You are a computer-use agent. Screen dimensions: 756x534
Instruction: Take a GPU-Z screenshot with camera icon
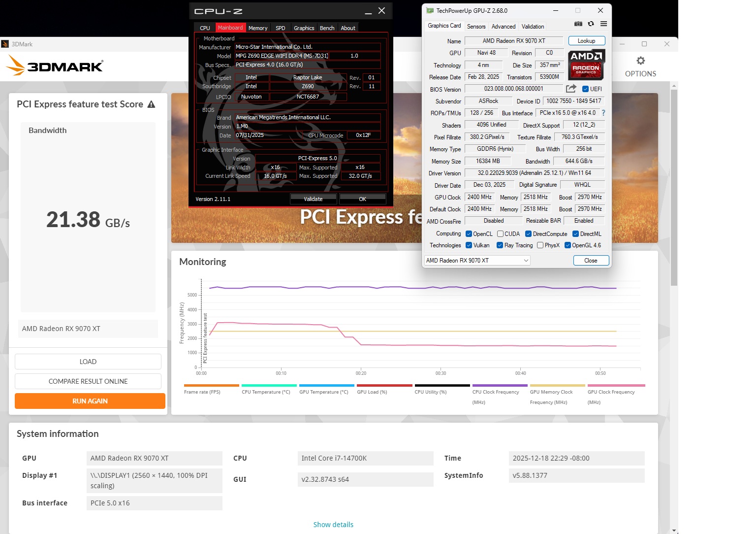[x=578, y=24]
